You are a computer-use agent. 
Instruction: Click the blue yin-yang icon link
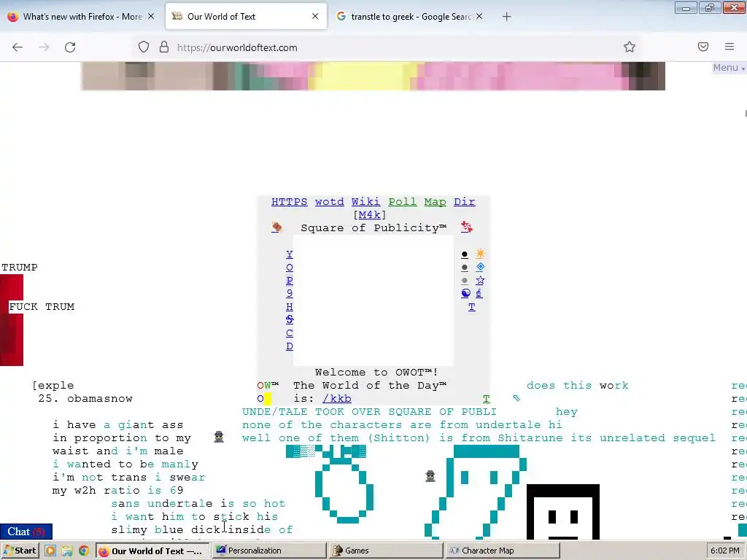coord(466,293)
